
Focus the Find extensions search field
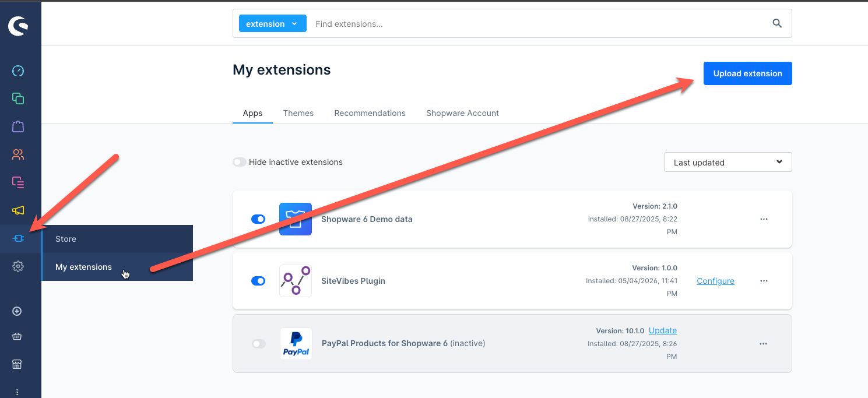point(536,24)
